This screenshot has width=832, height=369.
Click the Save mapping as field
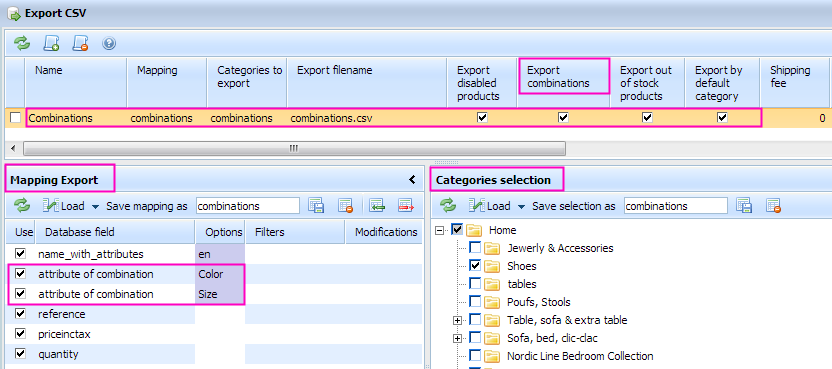tap(248, 206)
